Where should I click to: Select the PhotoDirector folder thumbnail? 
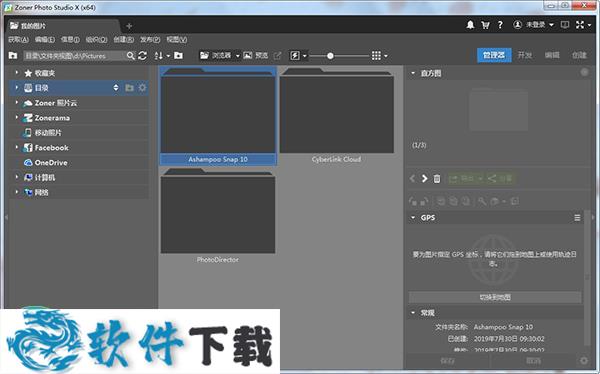point(218,216)
